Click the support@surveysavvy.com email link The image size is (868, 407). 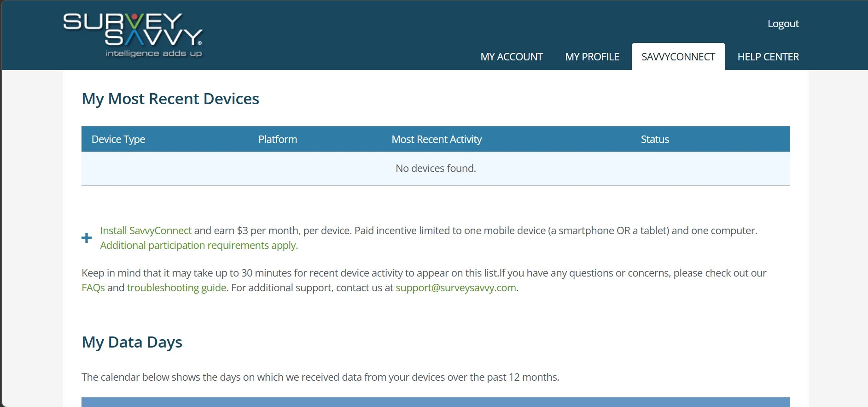pyautogui.click(x=455, y=288)
